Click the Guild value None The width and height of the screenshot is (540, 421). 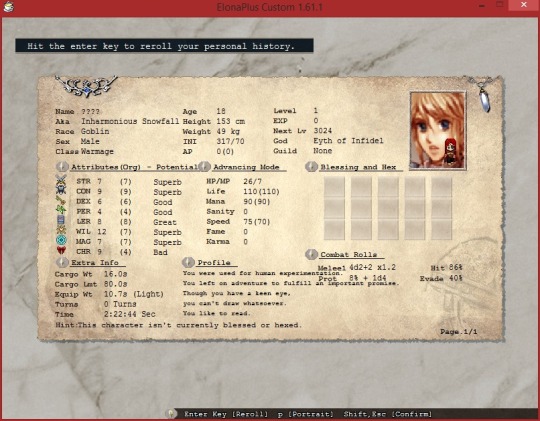[323, 151]
